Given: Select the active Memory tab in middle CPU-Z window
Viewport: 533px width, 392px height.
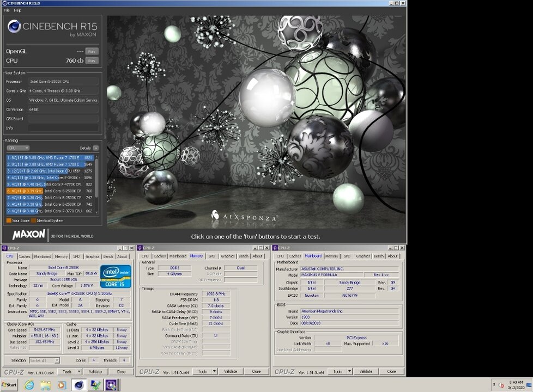Looking at the screenshot, I should click(x=197, y=256).
